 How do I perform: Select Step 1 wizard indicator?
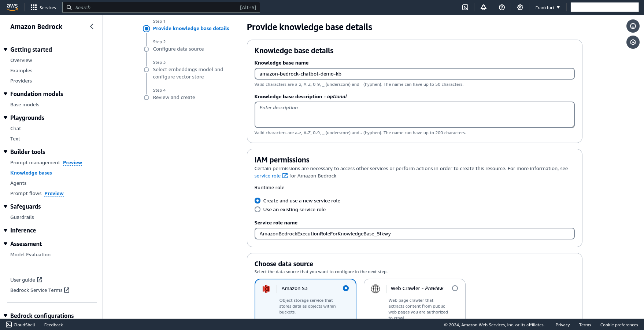(147, 29)
